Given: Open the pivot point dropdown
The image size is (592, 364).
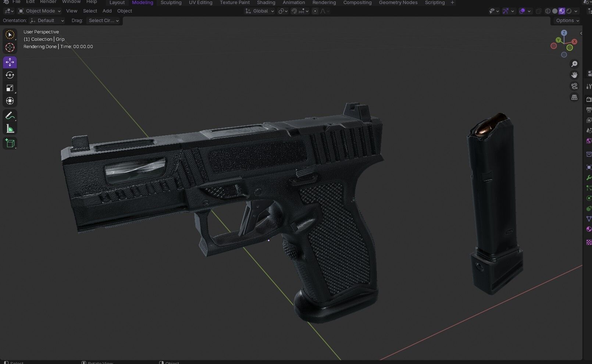Looking at the screenshot, I should tap(283, 11).
